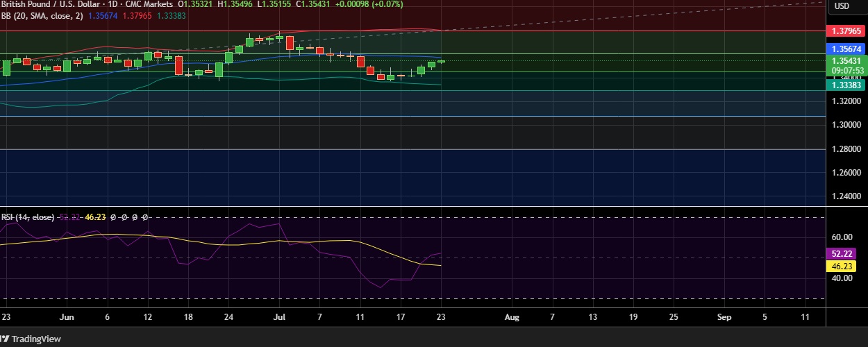Click the yellow 46.23 value in RSI legend
Viewport: 868px width, 347px height.
(94, 217)
